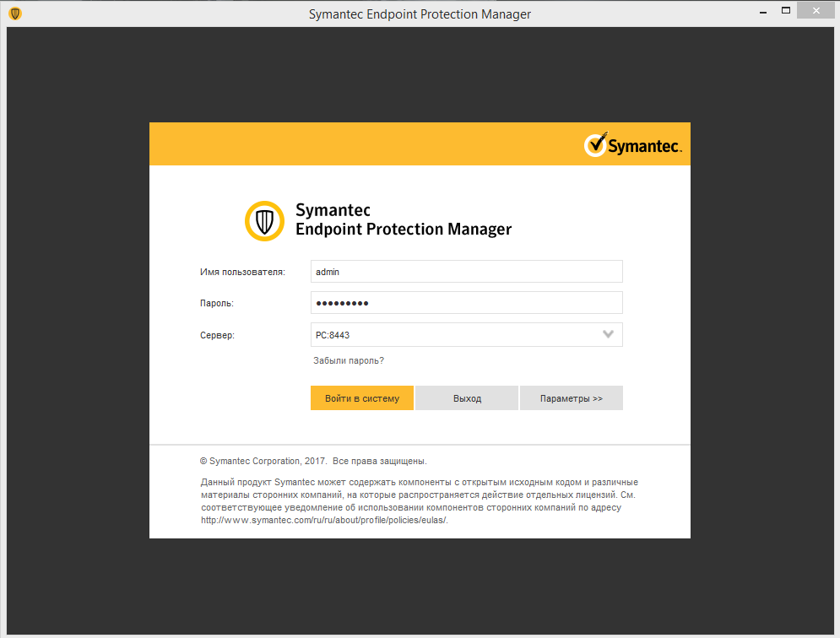Toggle options with 'Параметры >>' button
Viewport: 840px width, 638px height.
(x=571, y=398)
